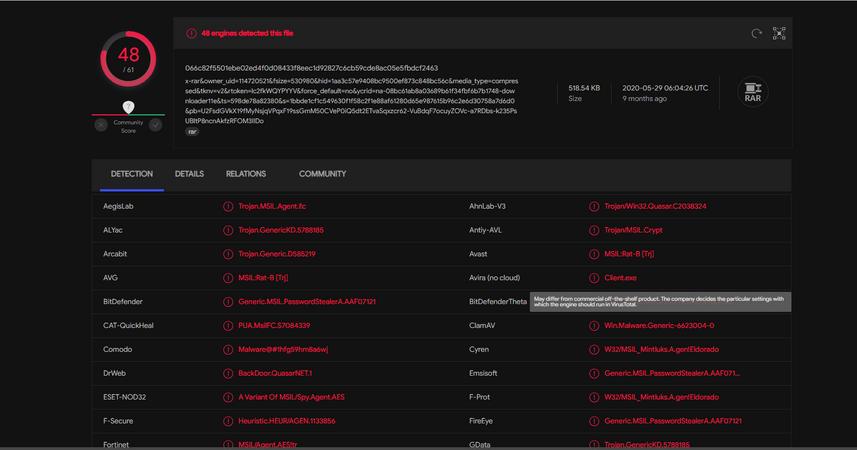Open the COMMUNITY tab

click(x=322, y=174)
